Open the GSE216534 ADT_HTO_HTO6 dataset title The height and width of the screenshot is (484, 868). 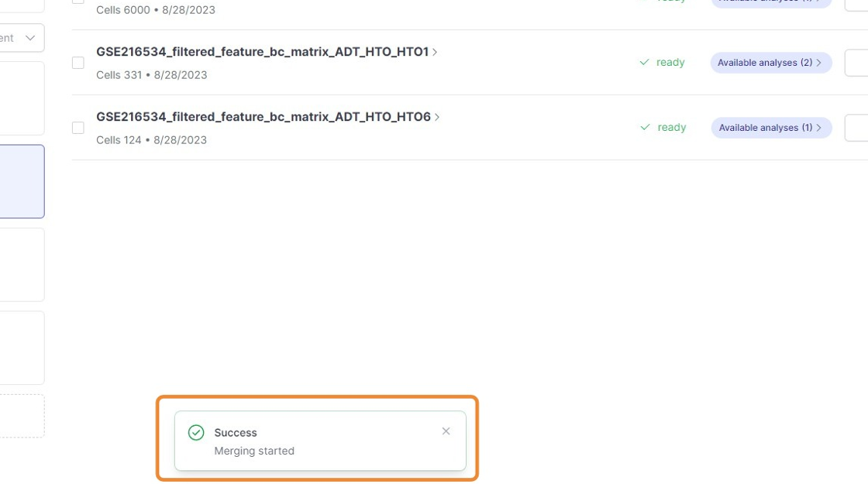(263, 117)
